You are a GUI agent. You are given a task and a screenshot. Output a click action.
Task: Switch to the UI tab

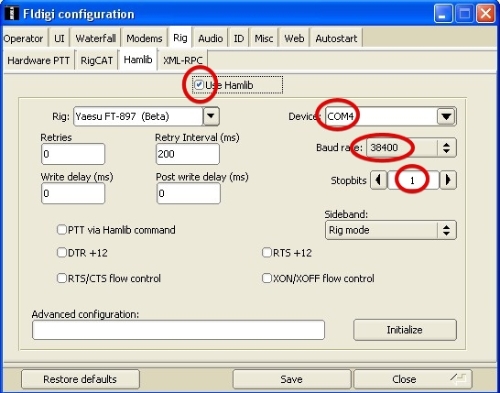coord(59,39)
